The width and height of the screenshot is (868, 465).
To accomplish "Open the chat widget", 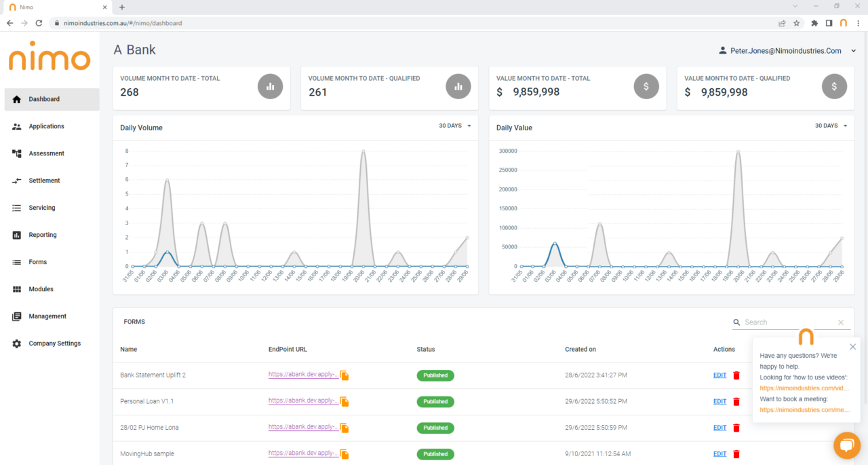I will click(x=846, y=445).
